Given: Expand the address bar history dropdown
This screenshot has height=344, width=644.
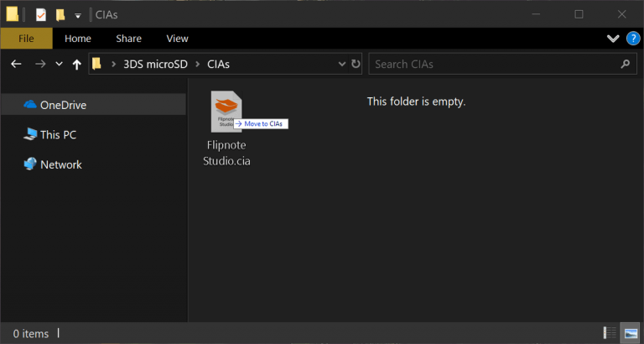Looking at the screenshot, I should click(341, 64).
